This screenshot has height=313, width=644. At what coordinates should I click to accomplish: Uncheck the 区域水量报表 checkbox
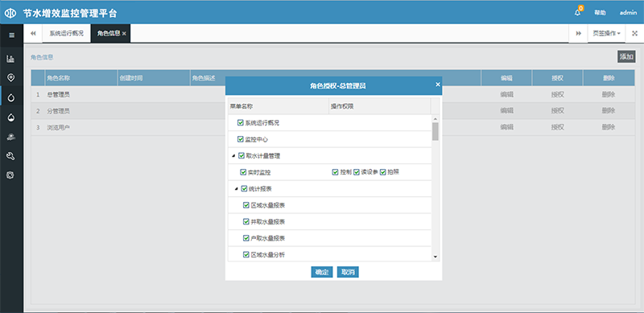246,205
